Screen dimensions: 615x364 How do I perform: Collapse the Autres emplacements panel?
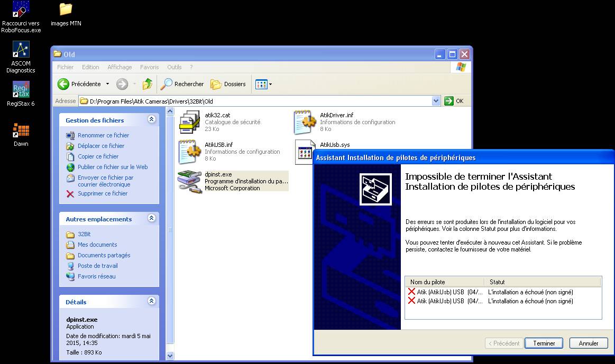pyautogui.click(x=152, y=218)
